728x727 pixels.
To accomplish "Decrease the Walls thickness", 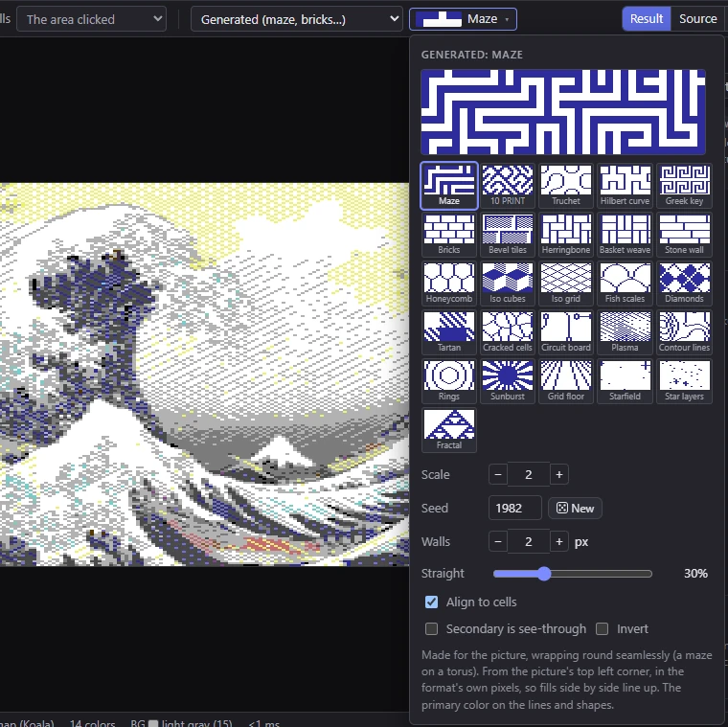I will point(498,542).
